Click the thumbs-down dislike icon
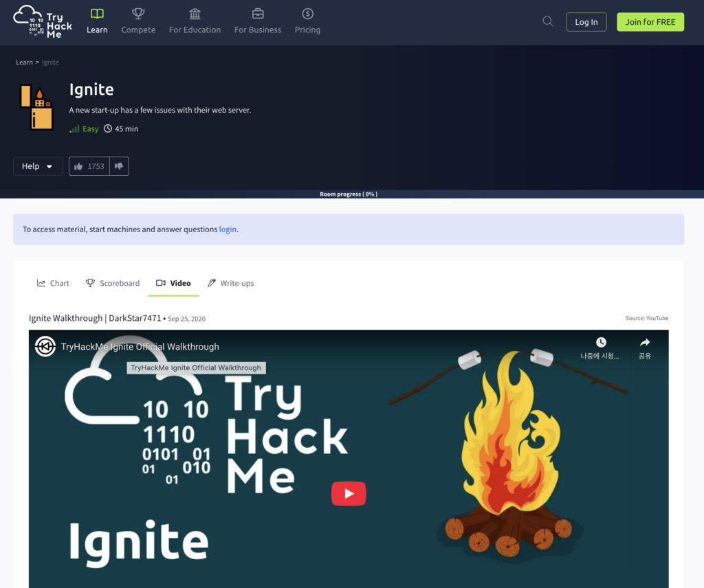 click(x=119, y=166)
